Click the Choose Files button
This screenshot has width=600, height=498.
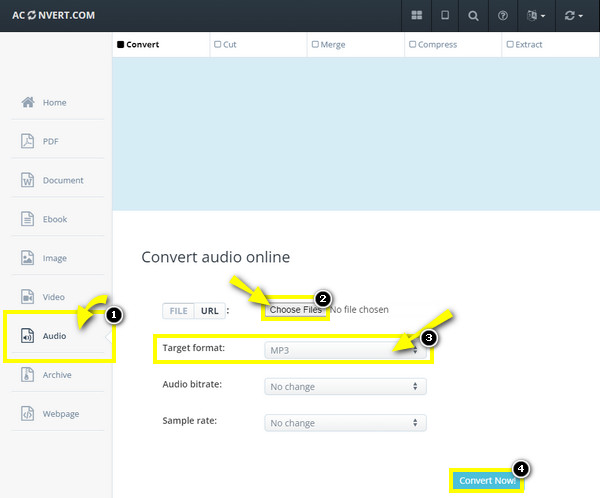pos(295,310)
